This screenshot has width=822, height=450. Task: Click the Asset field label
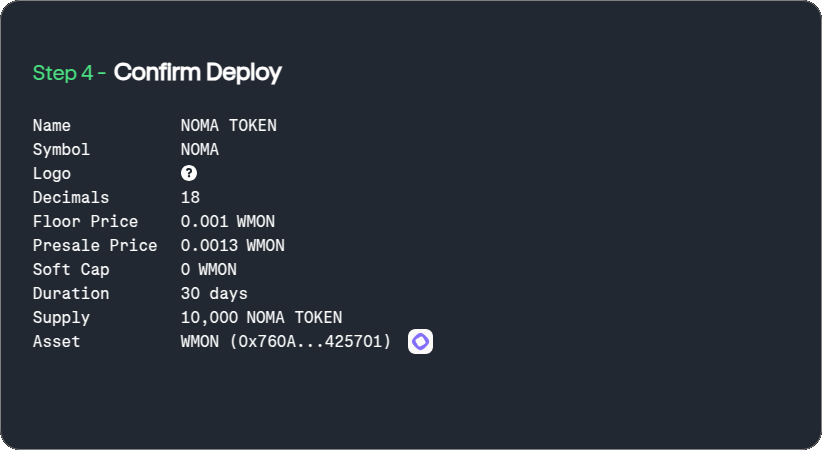(57, 341)
